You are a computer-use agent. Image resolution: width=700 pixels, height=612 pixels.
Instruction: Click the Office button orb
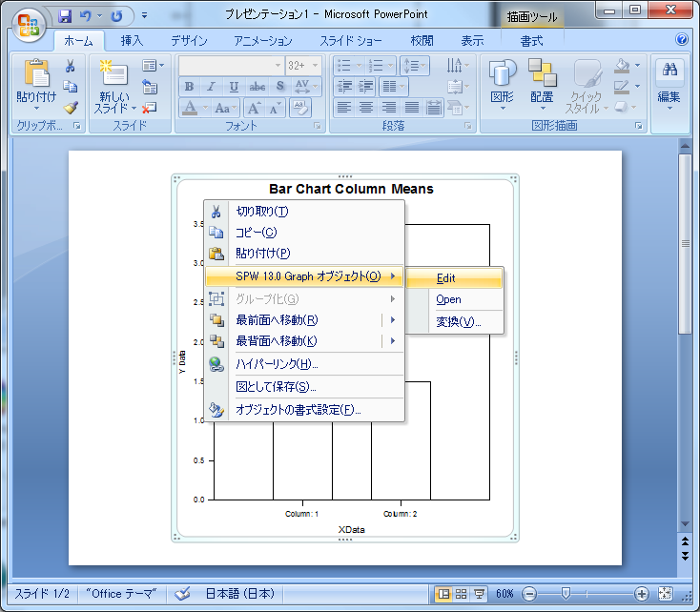(28, 25)
